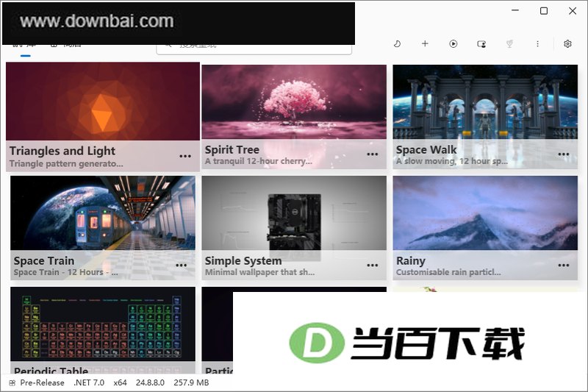
Task: Open options menu for Triangles and Light
Action: click(185, 156)
